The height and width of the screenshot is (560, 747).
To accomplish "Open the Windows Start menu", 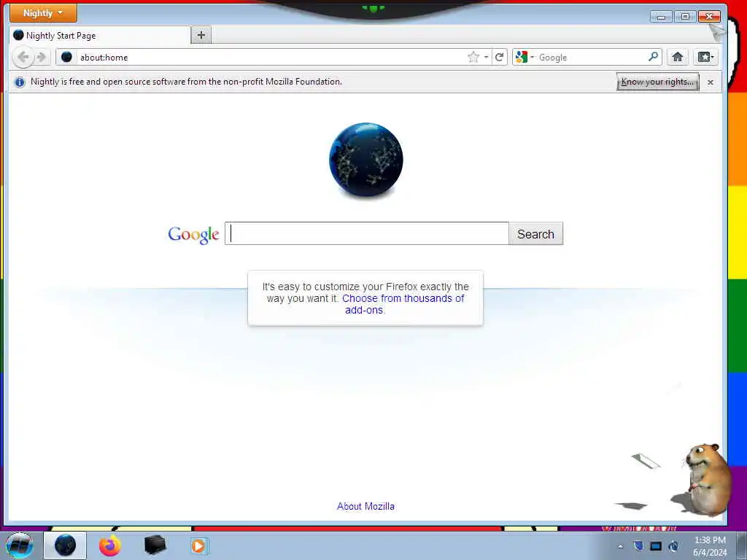I will pyautogui.click(x=20, y=545).
